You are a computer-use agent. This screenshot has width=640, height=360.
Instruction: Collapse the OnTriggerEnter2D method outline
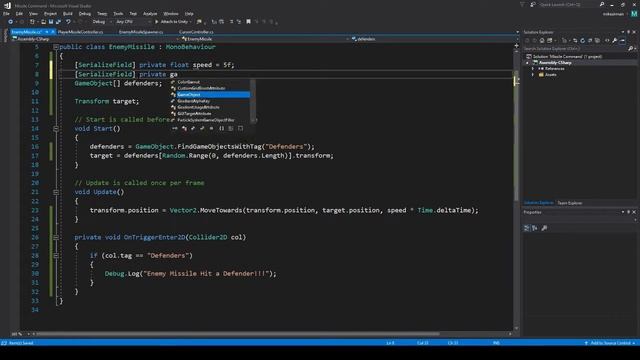(x=56, y=237)
